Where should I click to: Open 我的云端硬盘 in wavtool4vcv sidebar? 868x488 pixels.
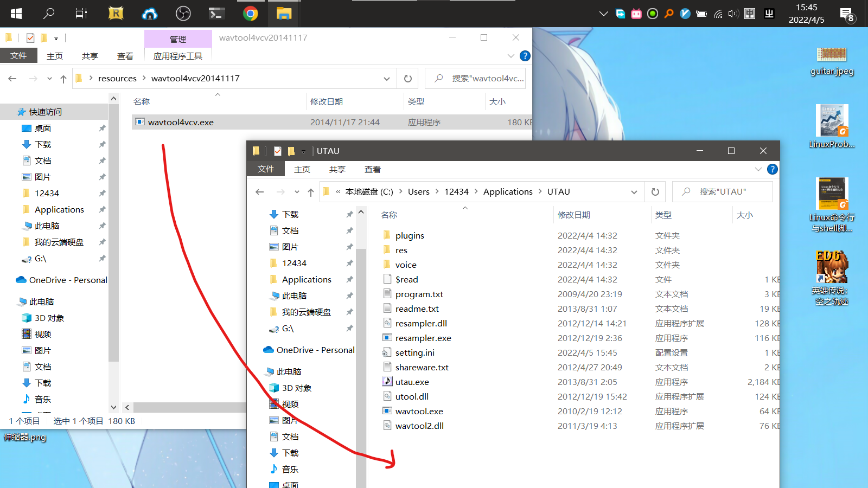[x=59, y=242]
